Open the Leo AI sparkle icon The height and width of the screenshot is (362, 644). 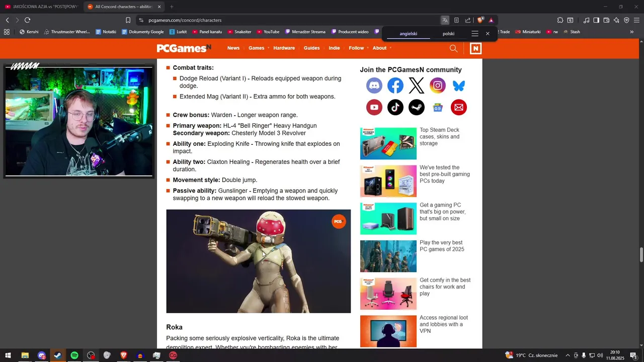(x=616, y=20)
